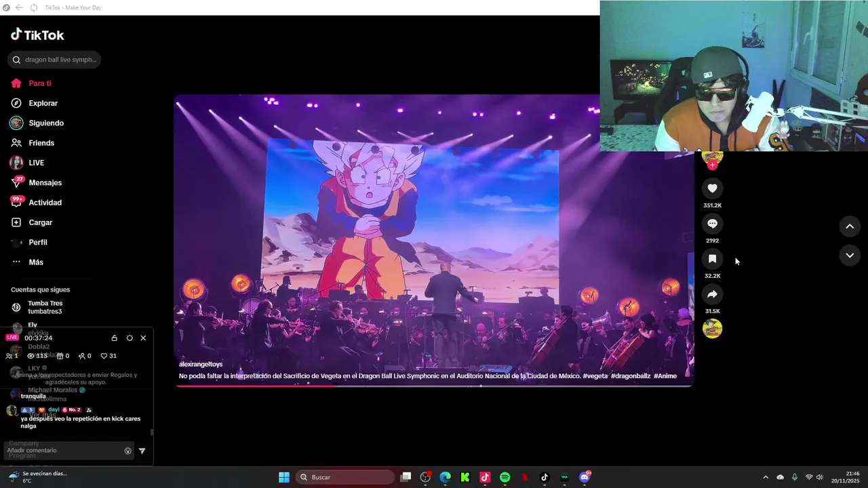Open the weather widget on taskbar
This screenshot has width=868, height=488.
[38, 477]
